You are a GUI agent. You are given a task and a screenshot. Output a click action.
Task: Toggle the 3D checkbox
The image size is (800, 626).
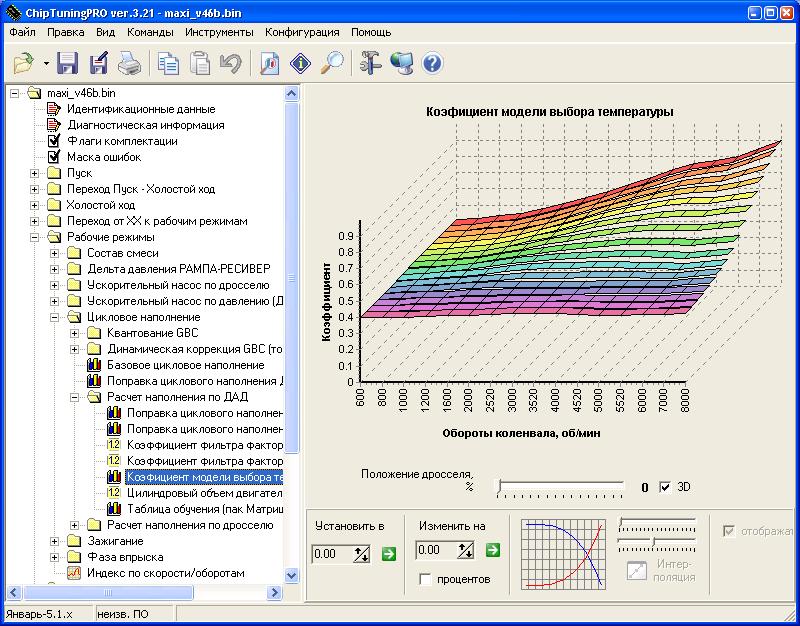[x=665, y=487]
